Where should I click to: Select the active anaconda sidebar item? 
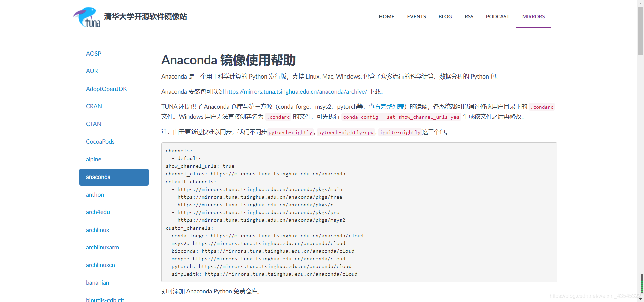pyautogui.click(x=114, y=177)
